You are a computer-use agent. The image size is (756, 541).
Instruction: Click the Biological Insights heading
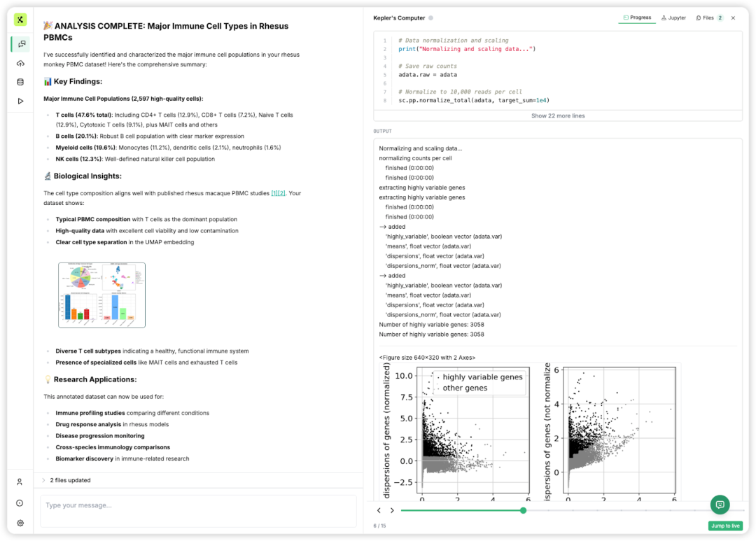(83, 176)
